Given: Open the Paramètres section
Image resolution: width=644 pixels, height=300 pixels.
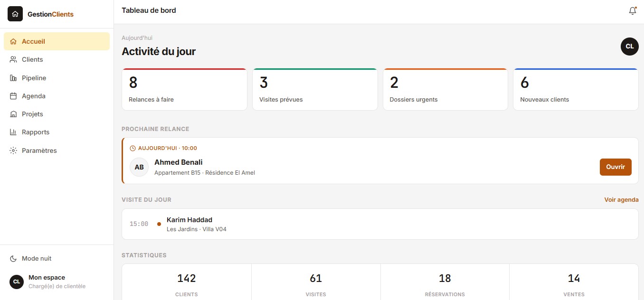Looking at the screenshot, I should point(57,150).
